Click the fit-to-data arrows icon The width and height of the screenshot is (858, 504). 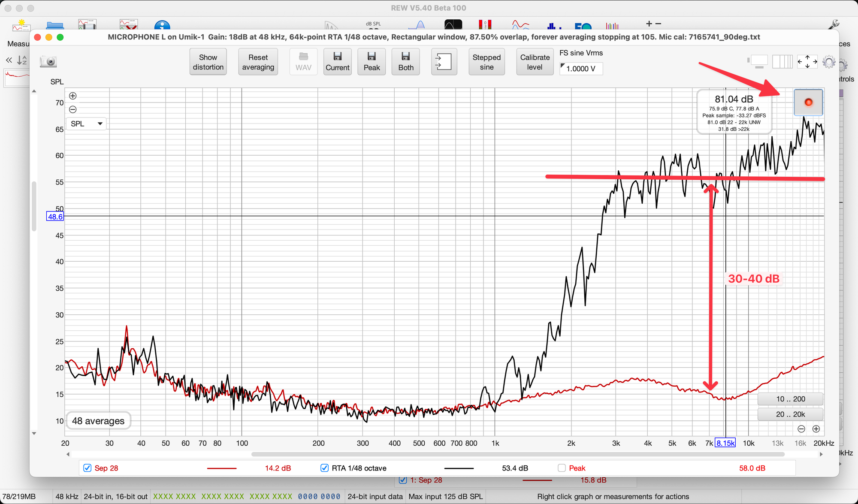[807, 62]
